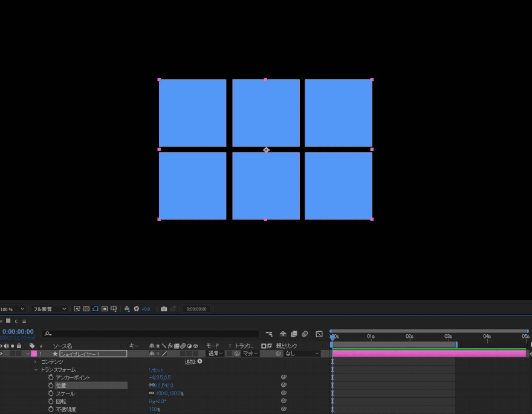The height and width of the screenshot is (414, 532).
Task: Collapse the Transform property group
Action: [x=35, y=369]
